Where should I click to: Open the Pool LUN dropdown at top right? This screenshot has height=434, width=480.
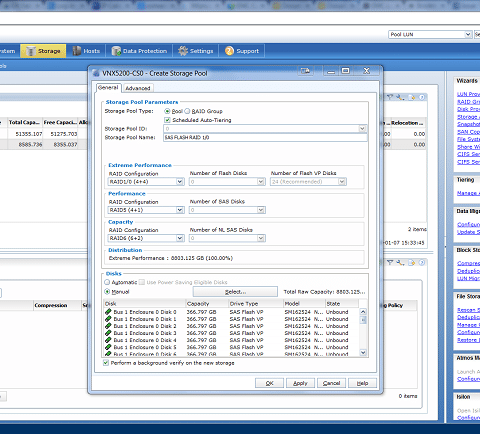pos(468,34)
